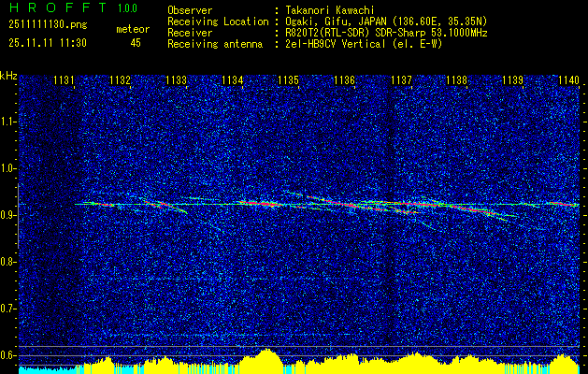Click the 1137 time marker
The height and width of the screenshot is (374, 588).
401,80
